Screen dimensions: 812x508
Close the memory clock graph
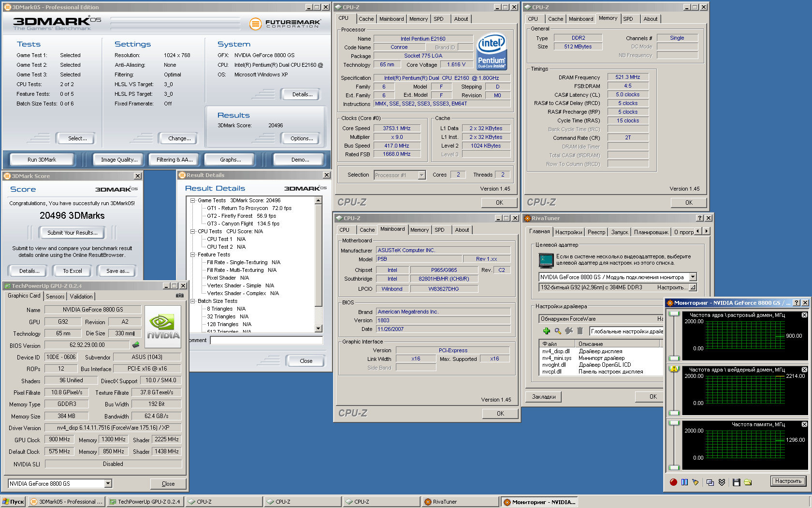[804, 424]
